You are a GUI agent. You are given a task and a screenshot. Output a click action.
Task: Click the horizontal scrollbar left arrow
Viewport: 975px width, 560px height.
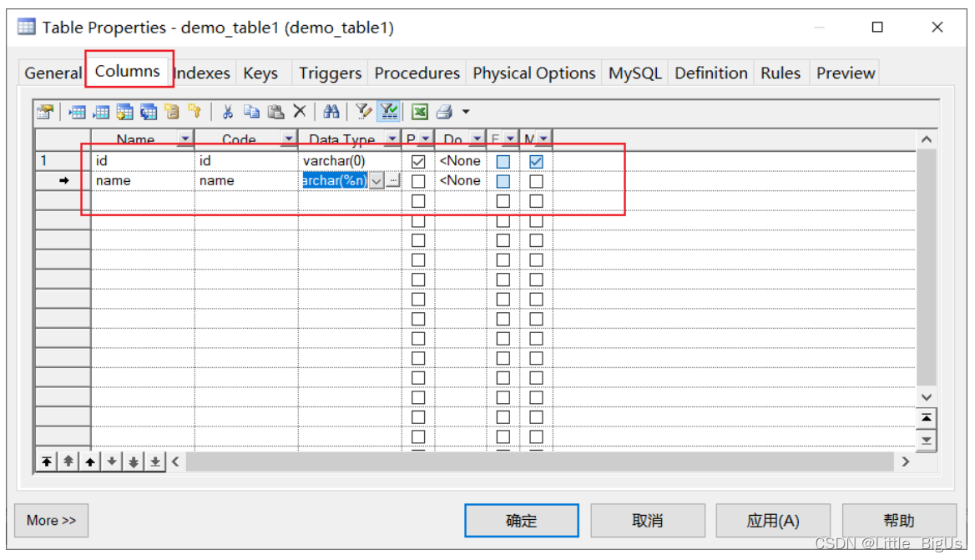click(176, 462)
